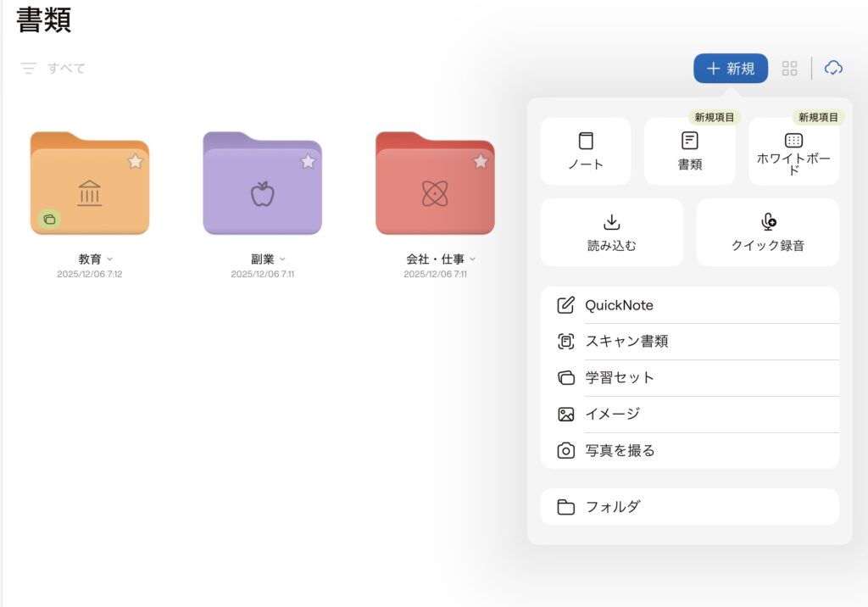The height and width of the screenshot is (607, 868).
Task: Create a new ホワイトボード
Action: [x=793, y=151]
